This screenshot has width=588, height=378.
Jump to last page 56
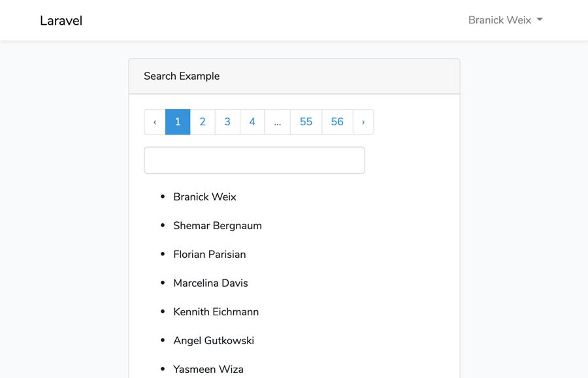pos(337,122)
